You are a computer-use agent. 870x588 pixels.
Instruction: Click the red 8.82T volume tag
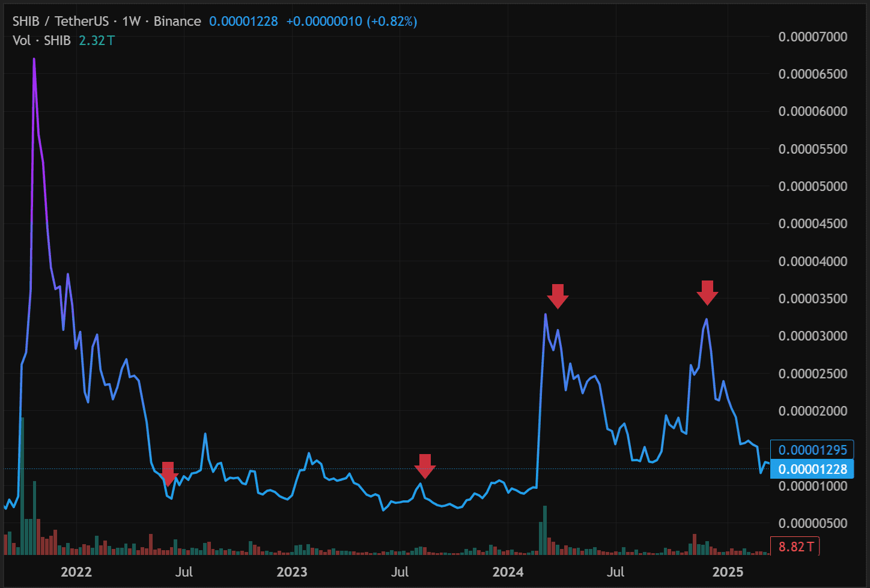(795, 547)
